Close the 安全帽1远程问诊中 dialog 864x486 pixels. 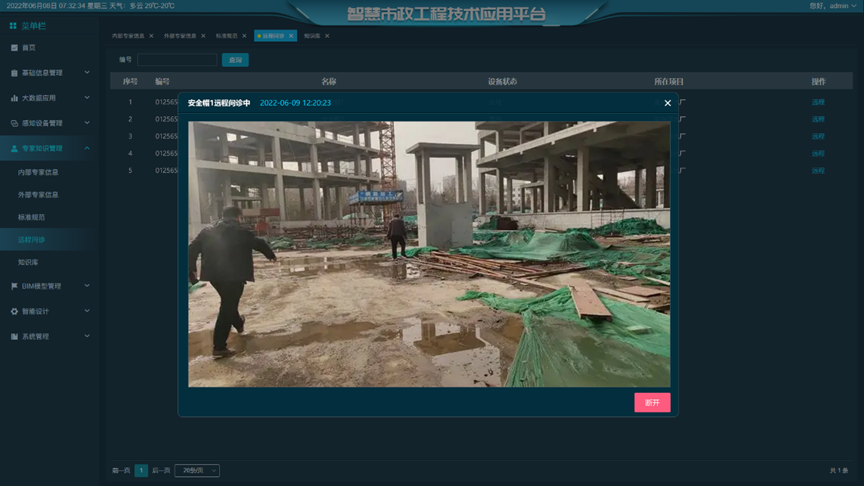click(x=668, y=103)
